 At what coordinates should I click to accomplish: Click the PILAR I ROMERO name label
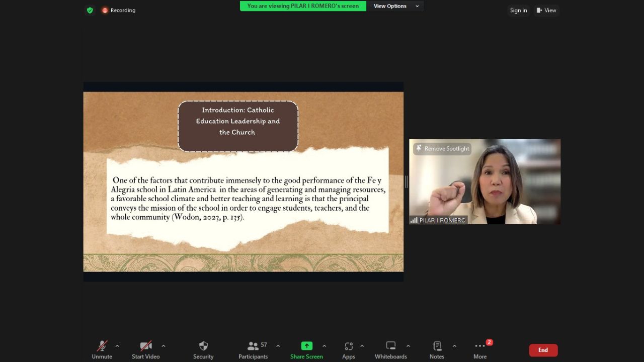(443, 220)
